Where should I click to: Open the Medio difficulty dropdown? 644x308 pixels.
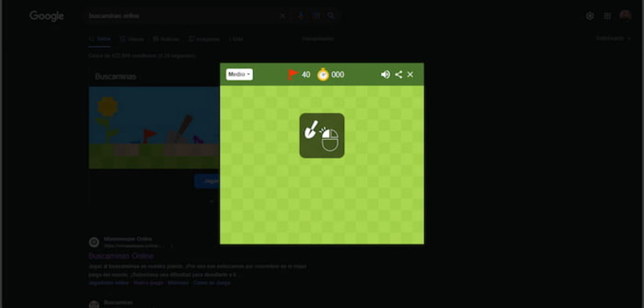239,75
